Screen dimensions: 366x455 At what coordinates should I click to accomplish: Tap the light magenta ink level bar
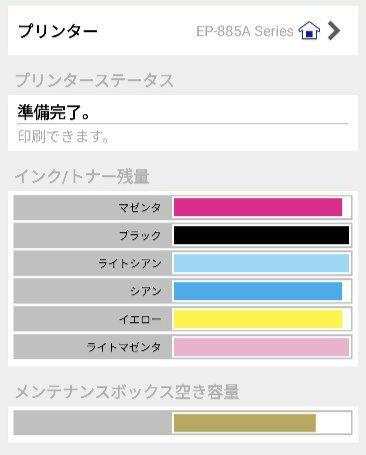pyautogui.click(x=262, y=347)
